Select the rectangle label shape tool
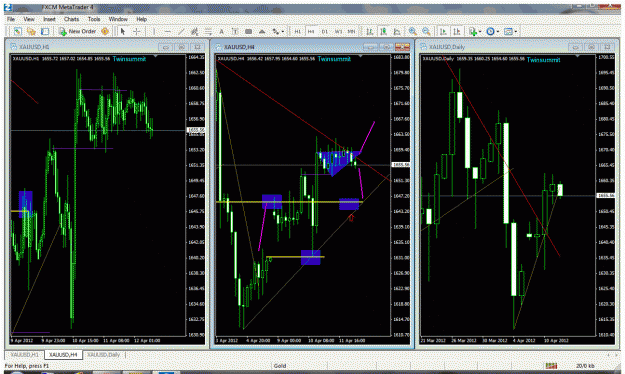The height and width of the screenshot is (374, 625). 248,31
